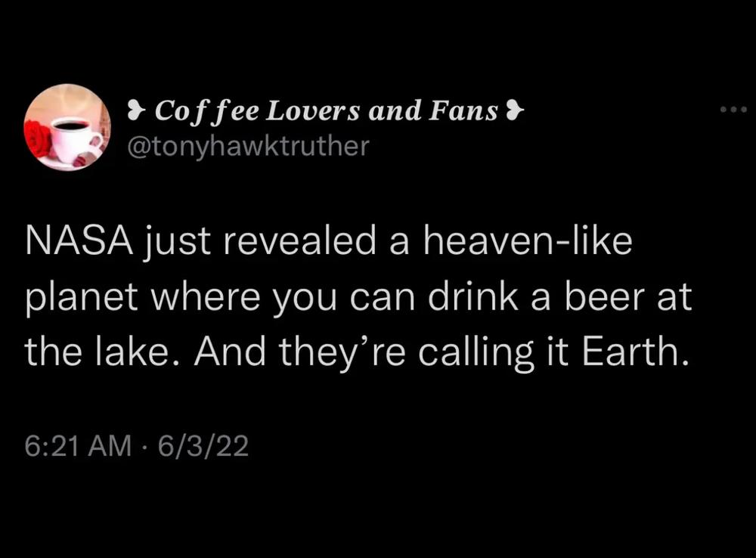Open the @tonyhawktruther handle
This screenshot has height=558, width=756.
248,146
